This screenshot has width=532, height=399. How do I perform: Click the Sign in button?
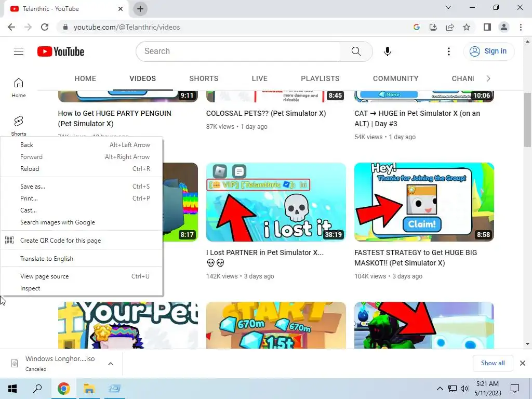[x=488, y=51]
